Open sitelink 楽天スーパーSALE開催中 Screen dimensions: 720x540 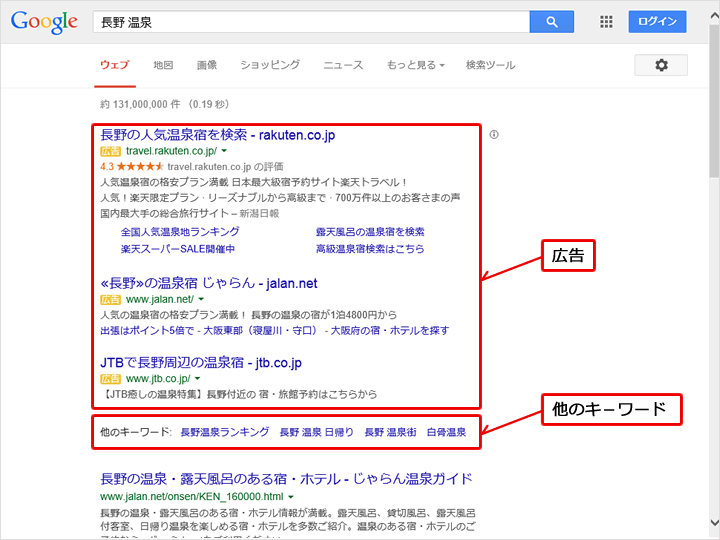178,249
